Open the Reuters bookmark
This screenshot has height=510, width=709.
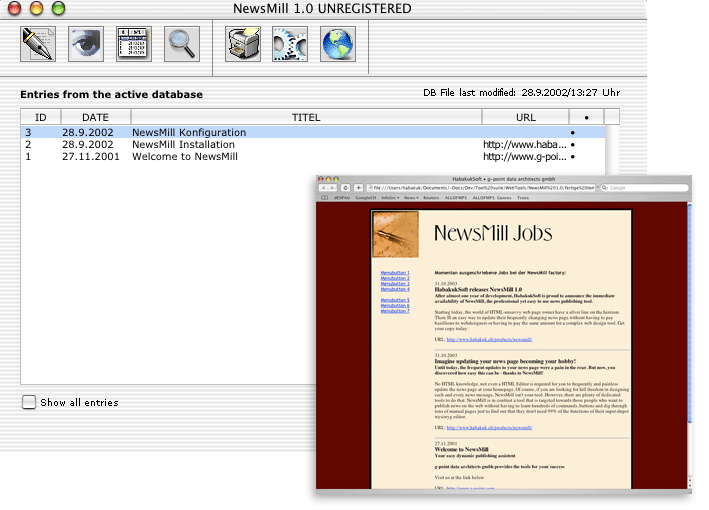(x=431, y=198)
